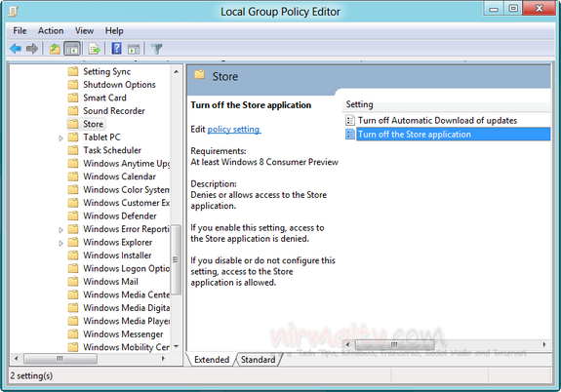561x392 pixels.
Task: Expand the Windows Error Reporting node
Action: [60, 229]
